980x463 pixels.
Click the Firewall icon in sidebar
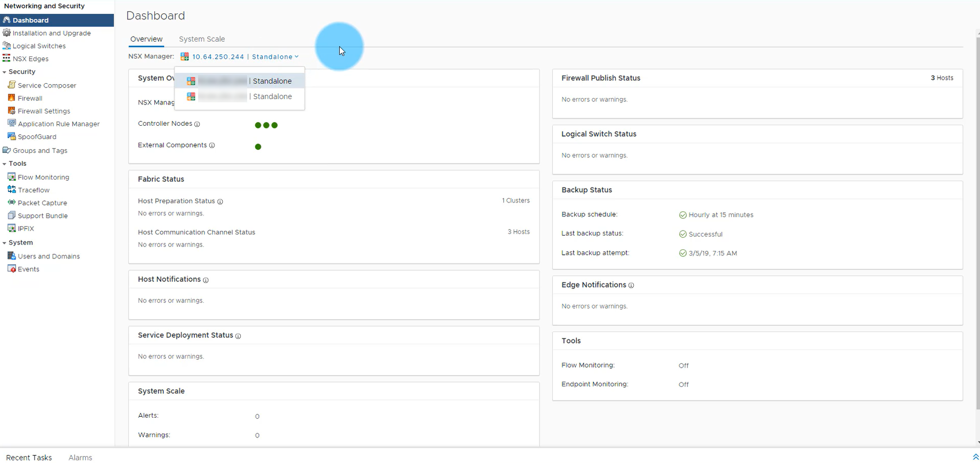[11, 98]
